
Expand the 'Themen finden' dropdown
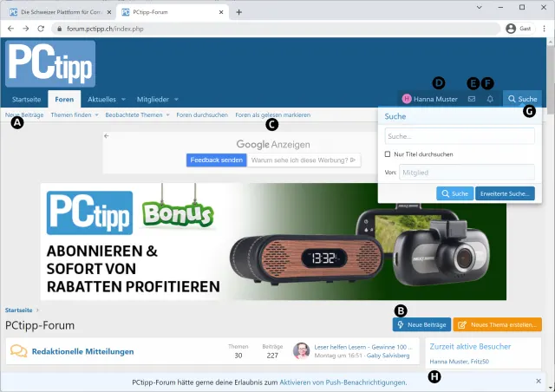tap(96, 115)
